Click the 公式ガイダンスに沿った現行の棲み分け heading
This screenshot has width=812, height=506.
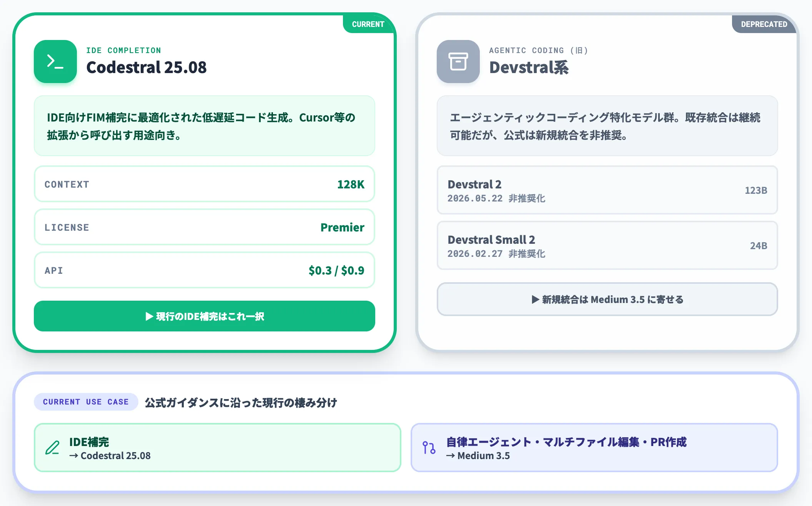pos(241,403)
